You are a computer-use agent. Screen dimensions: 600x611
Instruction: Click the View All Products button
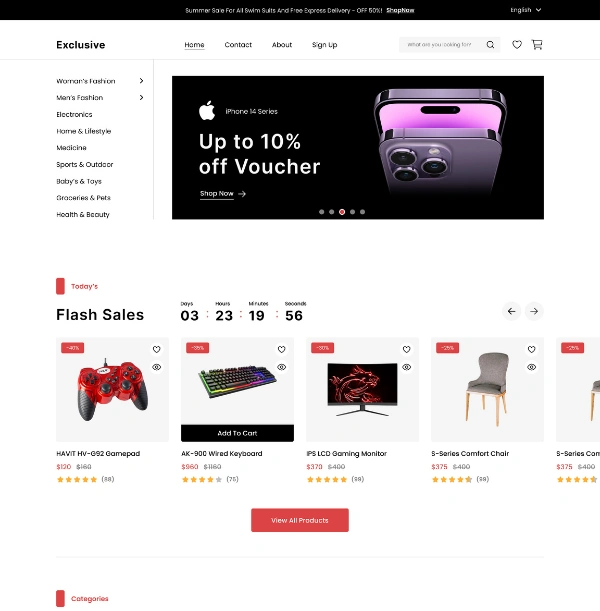click(300, 520)
